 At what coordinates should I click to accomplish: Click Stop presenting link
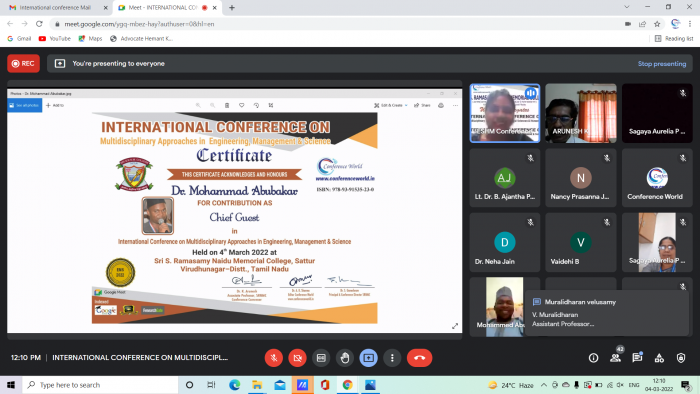click(x=662, y=64)
